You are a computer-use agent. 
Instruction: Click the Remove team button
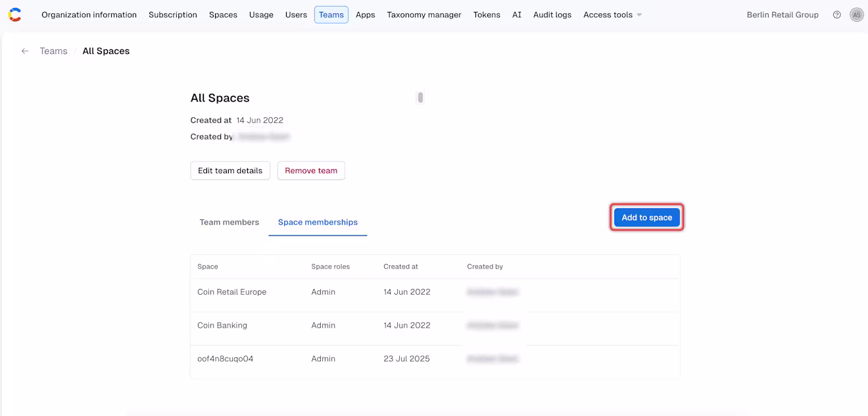coord(311,170)
